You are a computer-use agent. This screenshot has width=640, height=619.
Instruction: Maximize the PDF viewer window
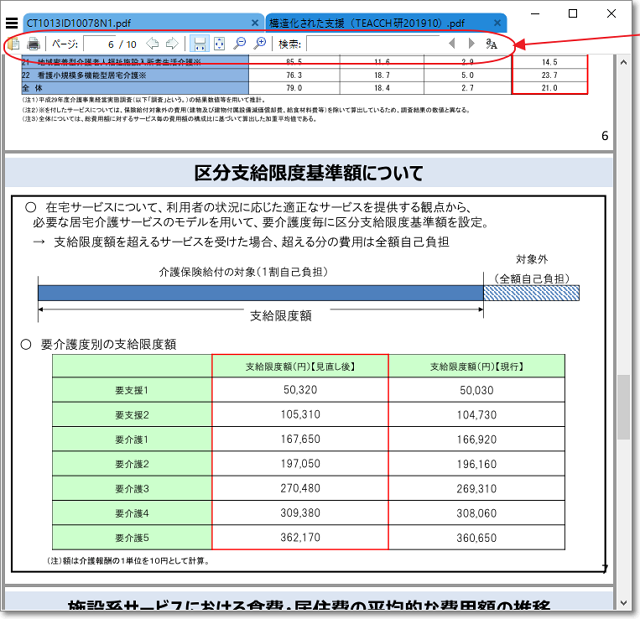[x=572, y=14]
